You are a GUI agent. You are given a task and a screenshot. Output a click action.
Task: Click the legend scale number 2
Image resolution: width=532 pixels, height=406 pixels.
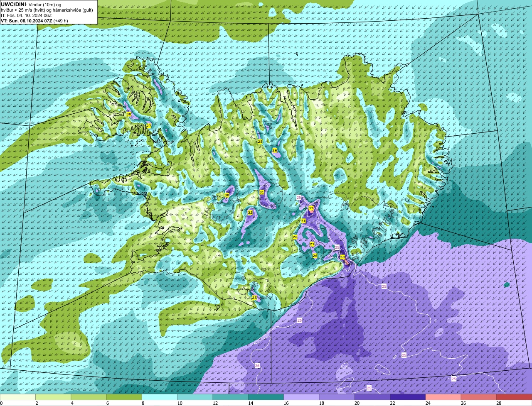click(x=37, y=403)
